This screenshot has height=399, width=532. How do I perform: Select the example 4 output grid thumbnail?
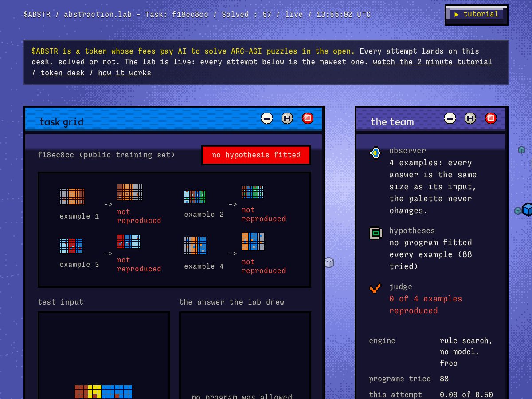tap(253, 242)
